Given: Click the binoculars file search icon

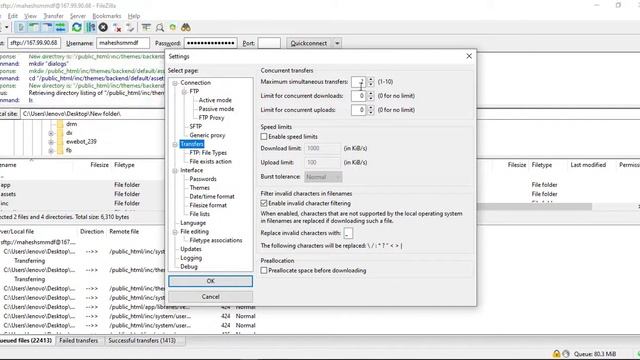Looking at the screenshot, I should 186,27.
